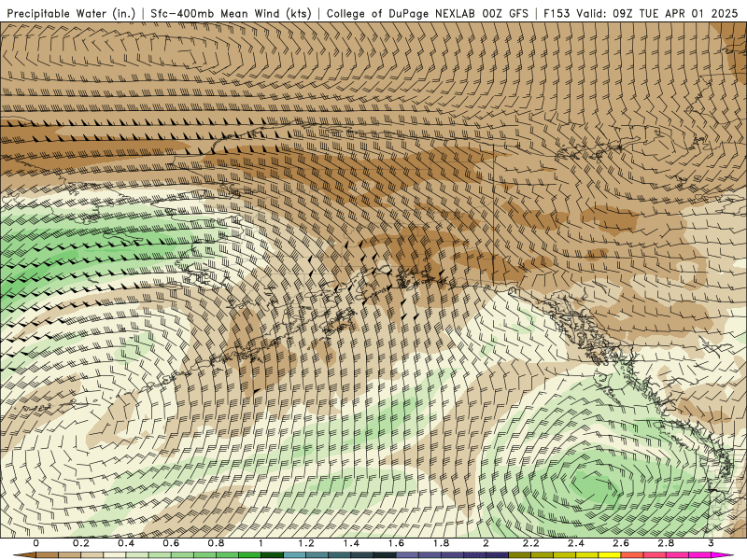Screen dimensions: 747x560
Task: Click the colorbar label '0.8'
Action: click(x=217, y=543)
